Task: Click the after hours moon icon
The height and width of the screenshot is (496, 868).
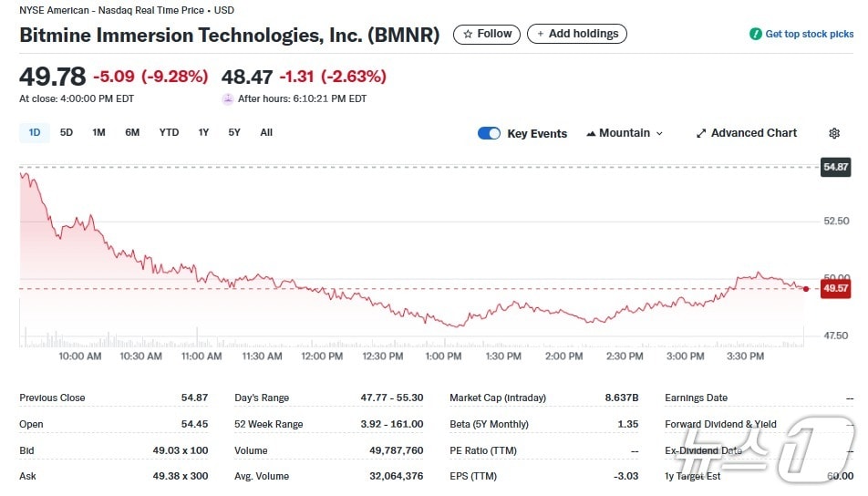Action: tap(227, 98)
